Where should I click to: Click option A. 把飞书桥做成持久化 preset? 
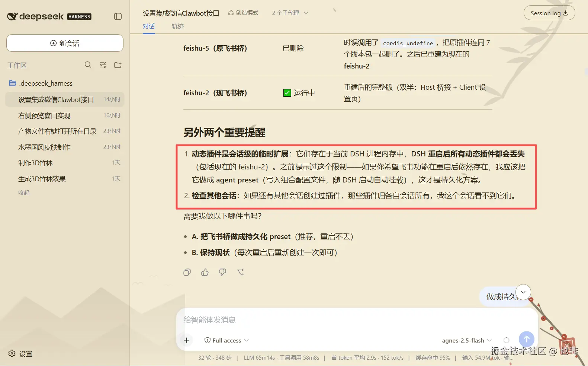coord(273,236)
